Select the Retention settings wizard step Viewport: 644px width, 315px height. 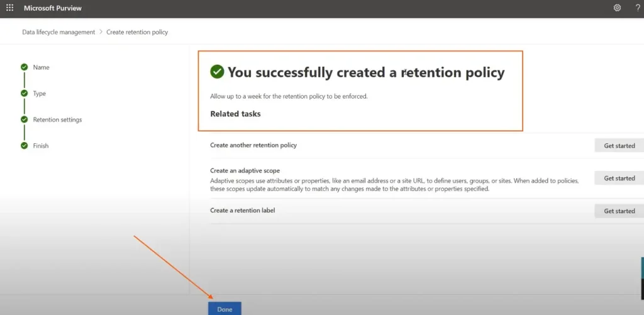pyautogui.click(x=57, y=119)
